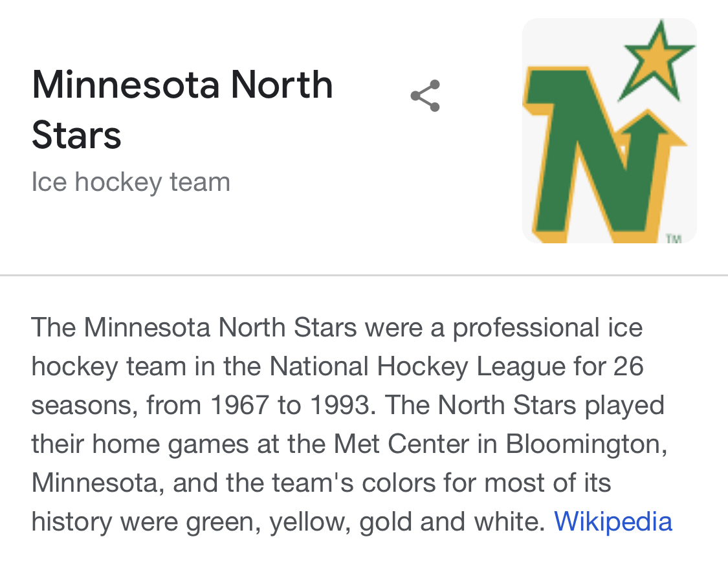Open the North Stars logo image
The width and height of the screenshot is (728, 572).
[x=609, y=131]
